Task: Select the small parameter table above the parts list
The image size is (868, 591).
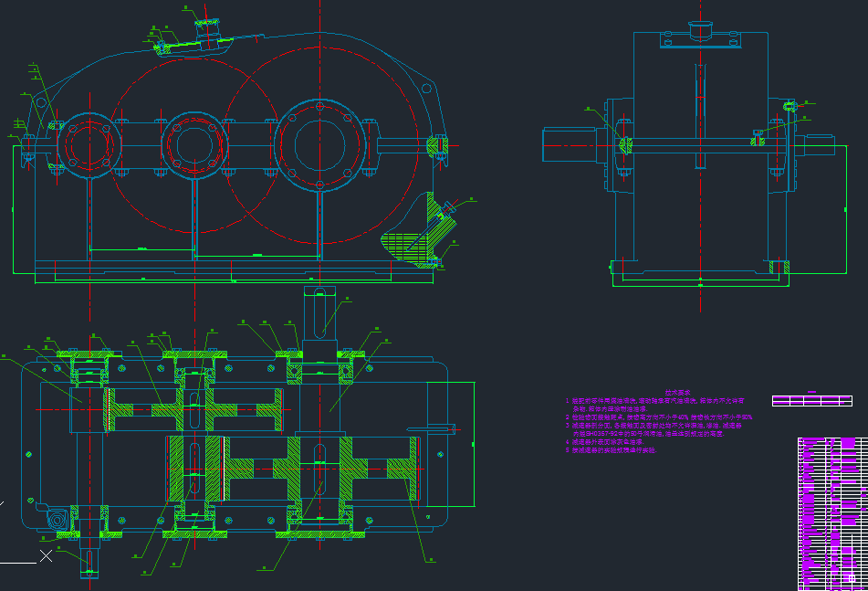Action: coord(812,400)
